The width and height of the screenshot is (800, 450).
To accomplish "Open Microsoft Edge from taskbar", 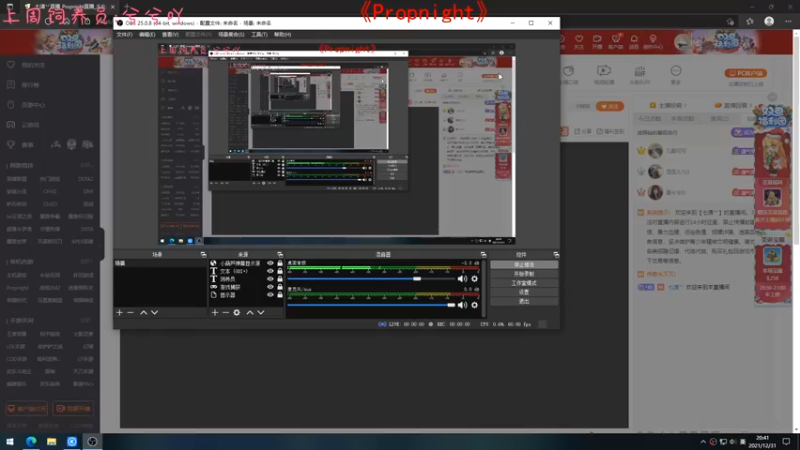I will [31, 441].
